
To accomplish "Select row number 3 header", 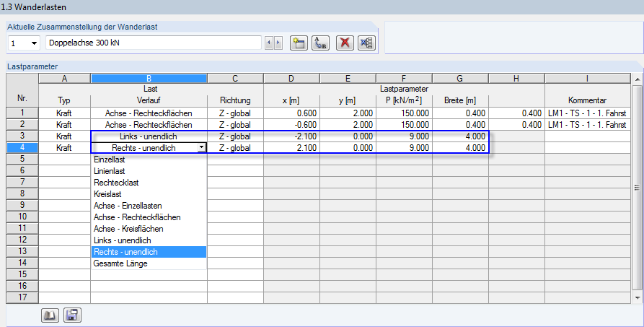I will click(22, 136).
